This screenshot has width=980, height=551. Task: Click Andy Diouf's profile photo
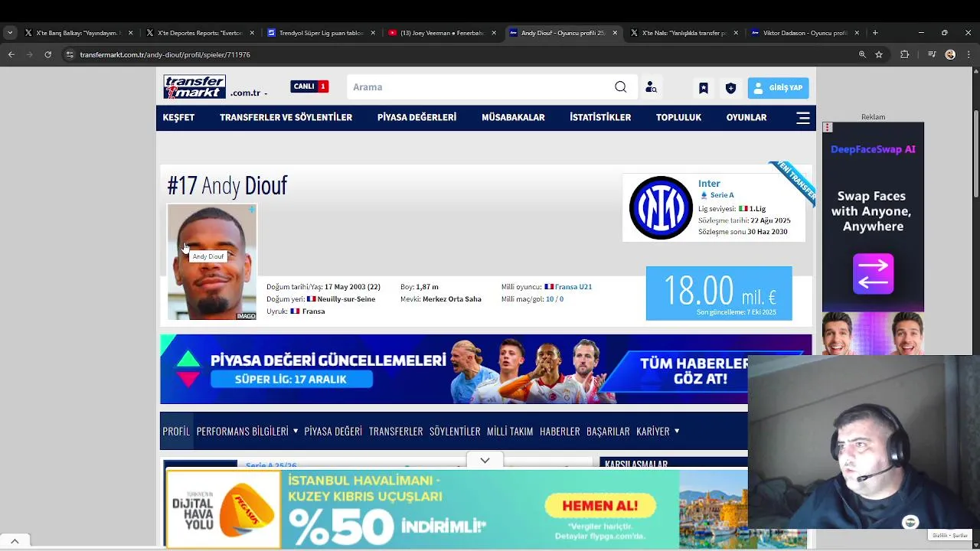coord(212,262)
